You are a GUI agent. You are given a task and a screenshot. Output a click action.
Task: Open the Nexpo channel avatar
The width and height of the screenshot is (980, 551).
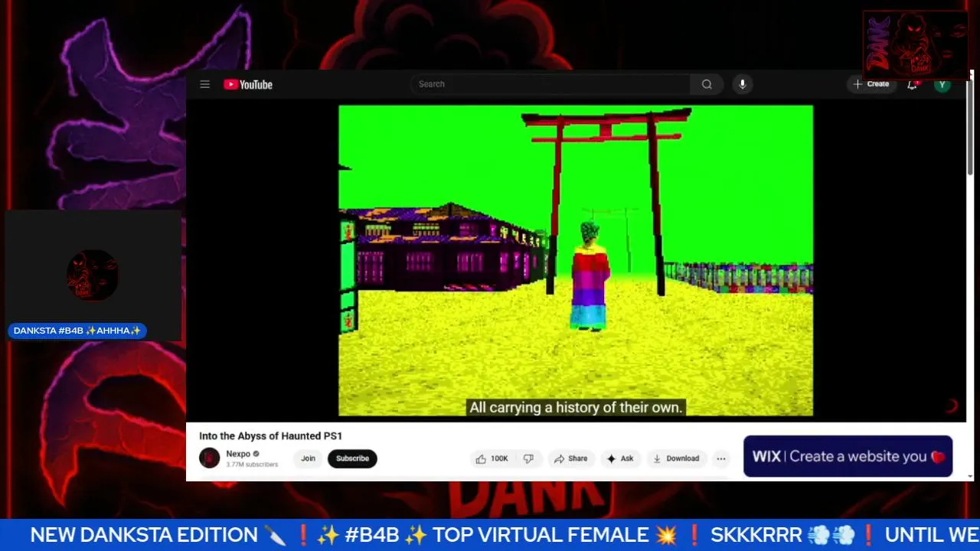point(209,458)
